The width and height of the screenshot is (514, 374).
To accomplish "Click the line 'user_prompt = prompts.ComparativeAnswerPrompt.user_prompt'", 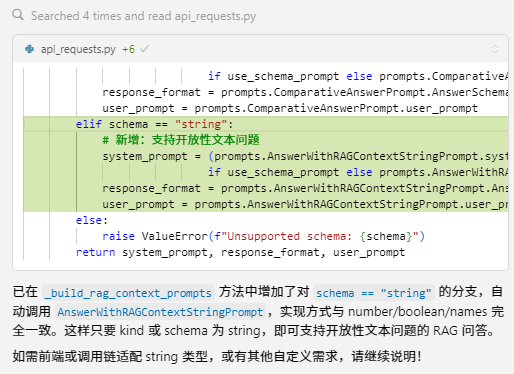I will point(290,108).
